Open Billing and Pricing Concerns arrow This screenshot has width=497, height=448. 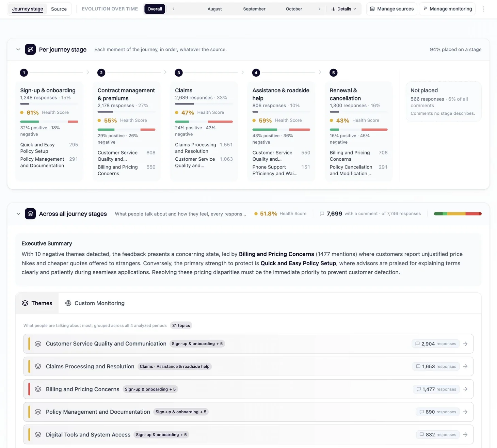[x=465, y=389]
